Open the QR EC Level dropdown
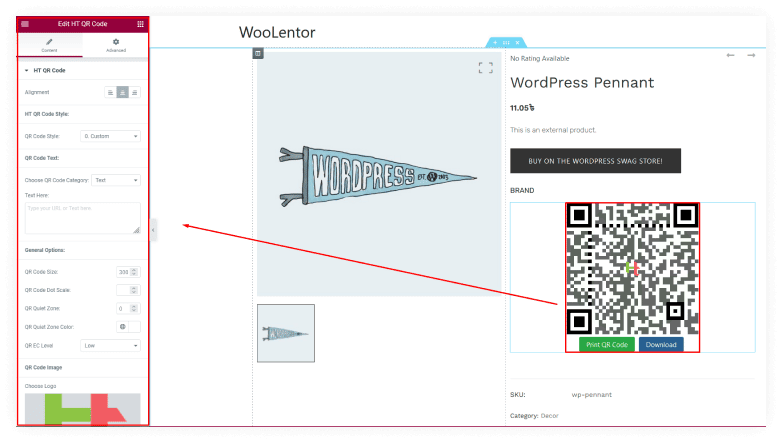The height and width of the screenshot is (443, 782). pyautogui.click(x=110, y=345)
